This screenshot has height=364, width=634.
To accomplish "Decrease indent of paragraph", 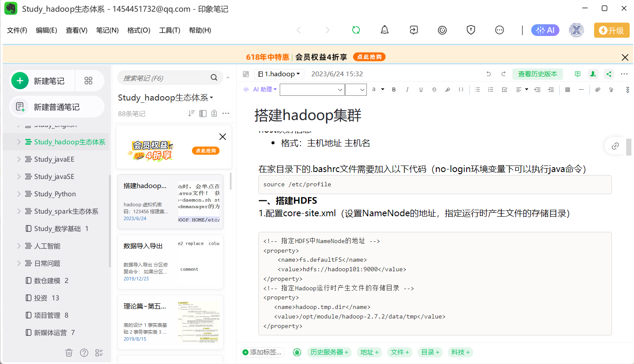I will pos(537,89).
